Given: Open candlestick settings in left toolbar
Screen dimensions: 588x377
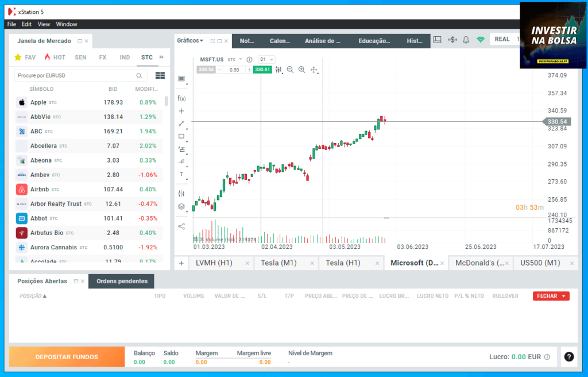Looking at the screenshot, I should [x=181, y=193].
